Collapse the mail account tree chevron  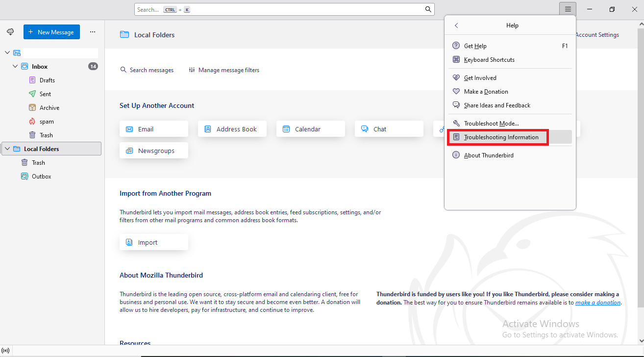7,53
